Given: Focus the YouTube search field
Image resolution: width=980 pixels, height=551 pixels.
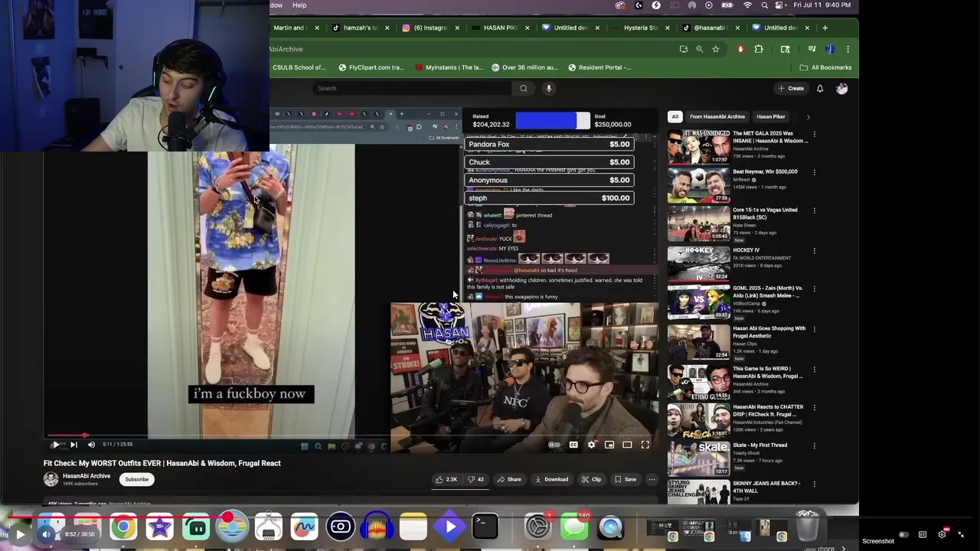Looking at the screenshot, I should 412,88.
